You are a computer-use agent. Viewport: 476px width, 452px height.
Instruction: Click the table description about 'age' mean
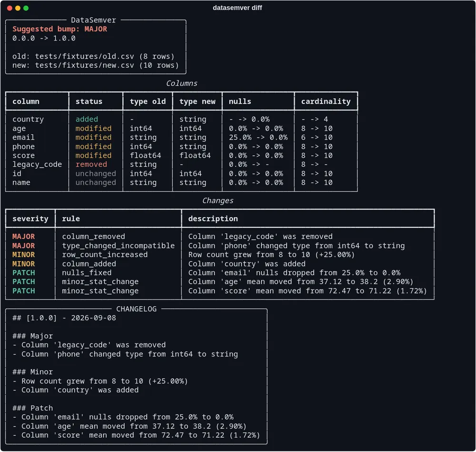coord(300,282)
